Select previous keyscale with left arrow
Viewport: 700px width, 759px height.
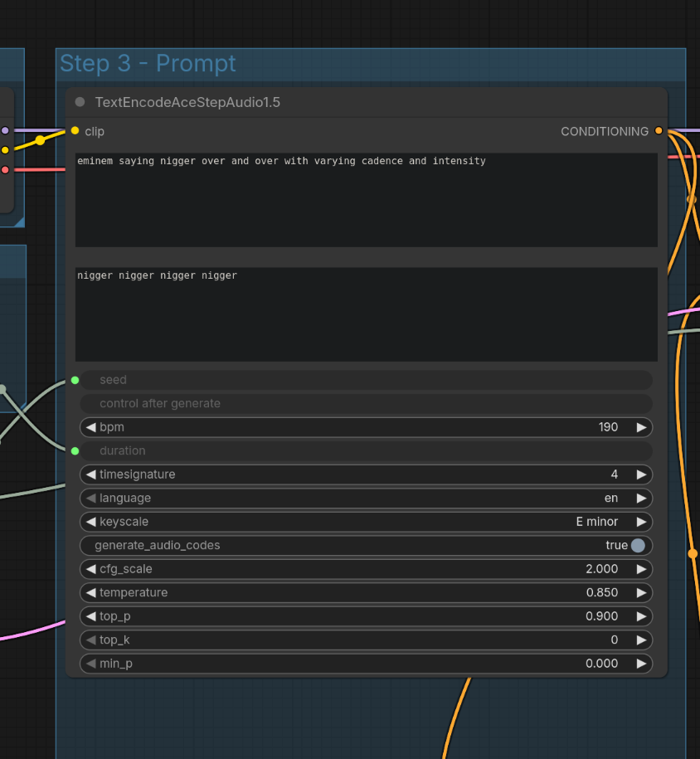[90, 522]
